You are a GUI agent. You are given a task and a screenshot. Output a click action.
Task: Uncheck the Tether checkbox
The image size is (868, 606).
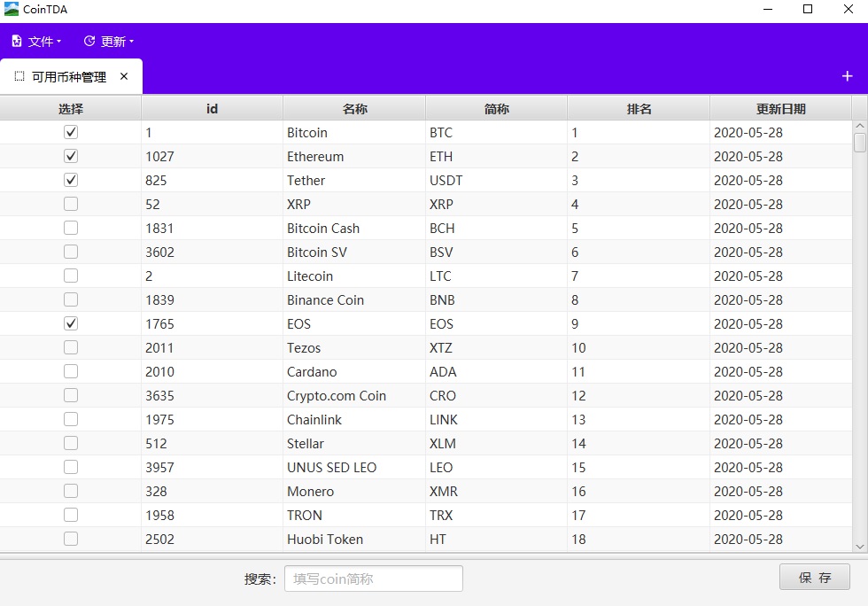pos(71,180)
